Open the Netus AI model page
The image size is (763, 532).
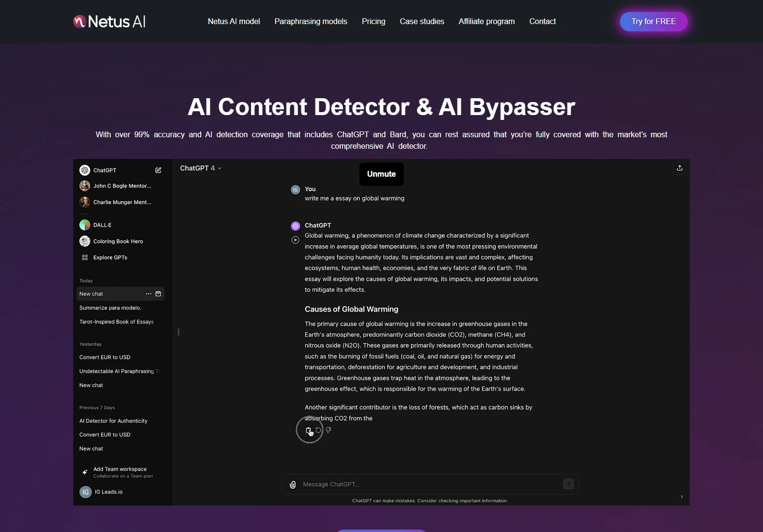click(234, 21)
